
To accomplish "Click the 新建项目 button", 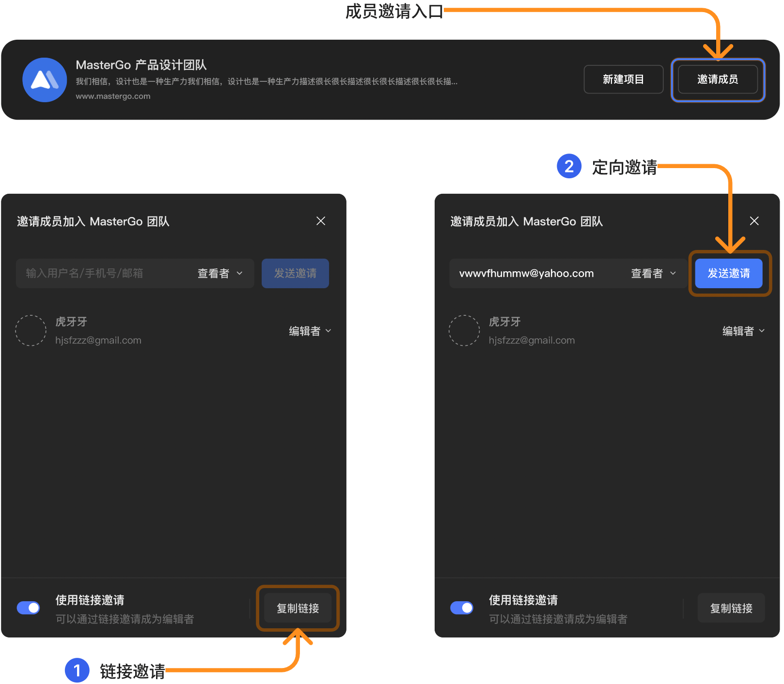I will 623,79.
